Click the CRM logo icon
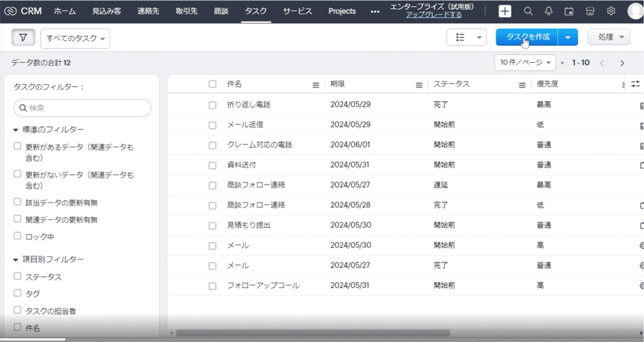 click(x=10, y=11)
